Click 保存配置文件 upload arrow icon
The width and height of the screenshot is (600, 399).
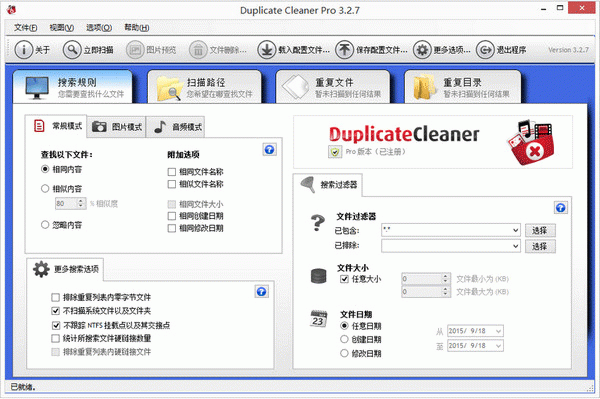click(x=344, y=50)
